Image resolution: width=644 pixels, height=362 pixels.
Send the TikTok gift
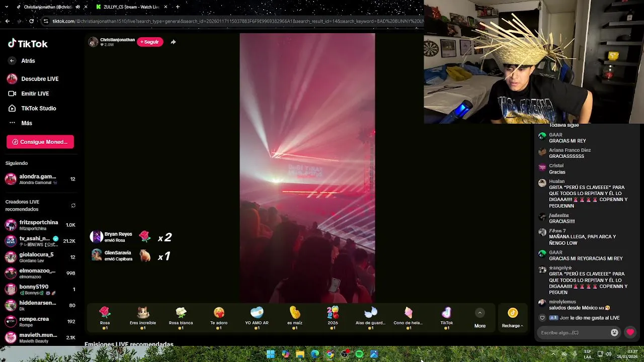click(x=447, y=318)
